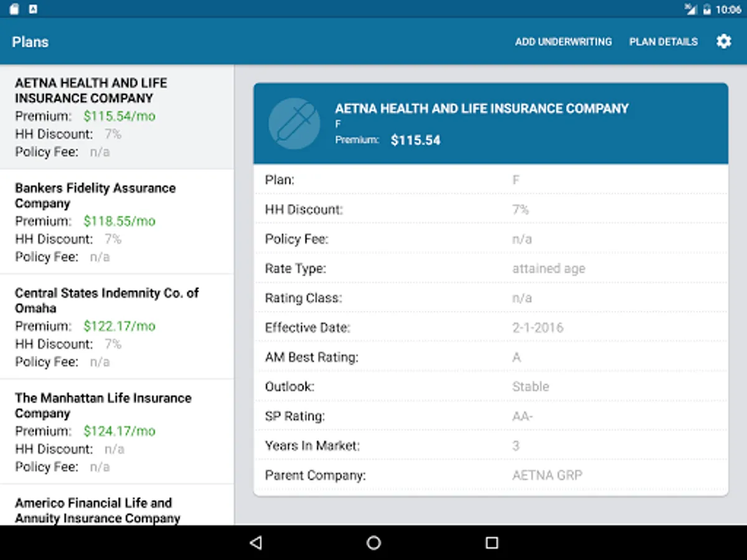Click the Plans title in header
The width and height of the screenshot is (747, 560).
(30, 42)
